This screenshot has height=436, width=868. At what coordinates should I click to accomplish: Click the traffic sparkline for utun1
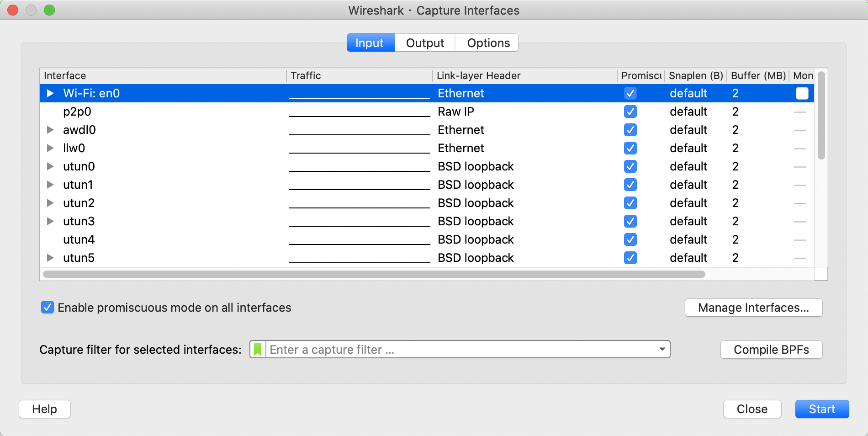(360, 185)
